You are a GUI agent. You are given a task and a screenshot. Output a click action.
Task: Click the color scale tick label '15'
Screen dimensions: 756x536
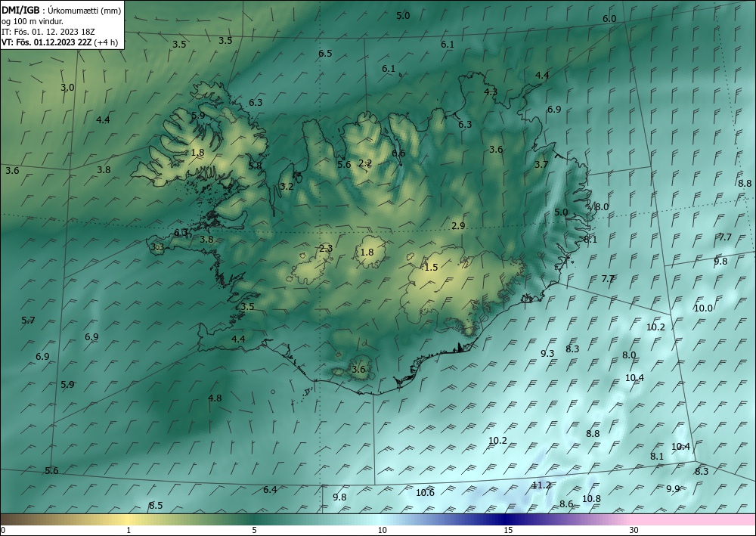tap(508, 531)
